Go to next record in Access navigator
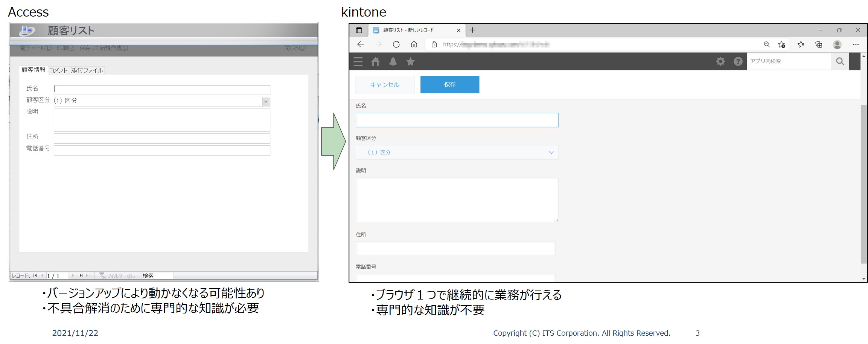The height and width of the screenshot is (344, 868). click(x=73, y=275)
